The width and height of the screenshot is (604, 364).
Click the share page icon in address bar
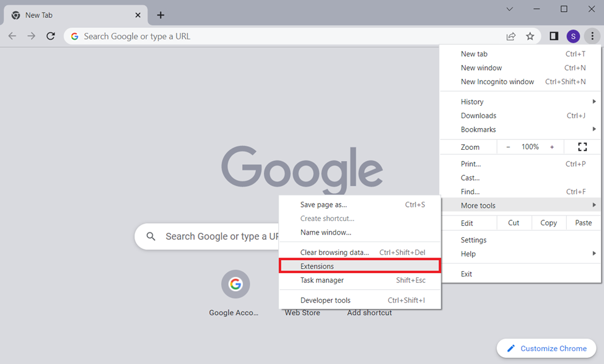point(511,37)
